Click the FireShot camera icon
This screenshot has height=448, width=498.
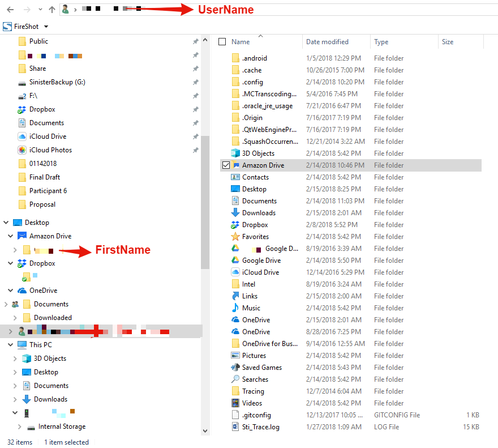coord(7,26)
